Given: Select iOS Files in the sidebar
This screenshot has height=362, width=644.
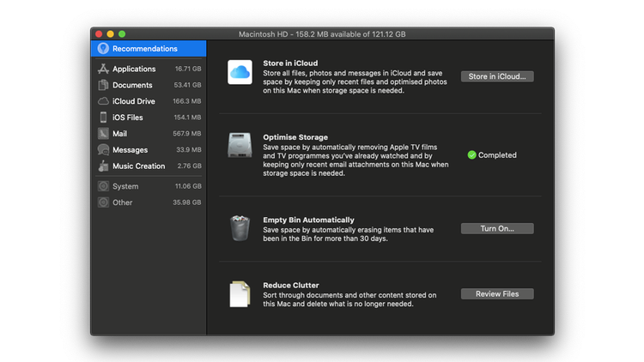Looking at the screenshot, I should tap(149, 118).
